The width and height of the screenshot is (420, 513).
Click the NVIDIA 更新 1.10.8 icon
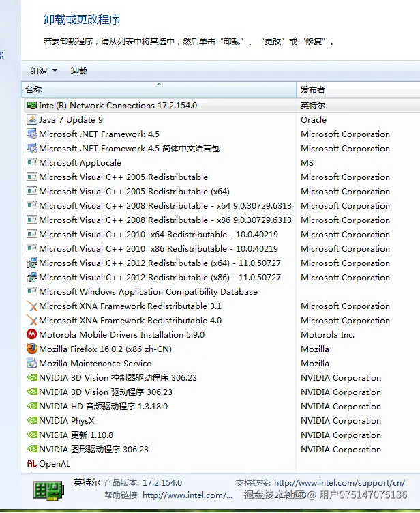tap(32, 435)
